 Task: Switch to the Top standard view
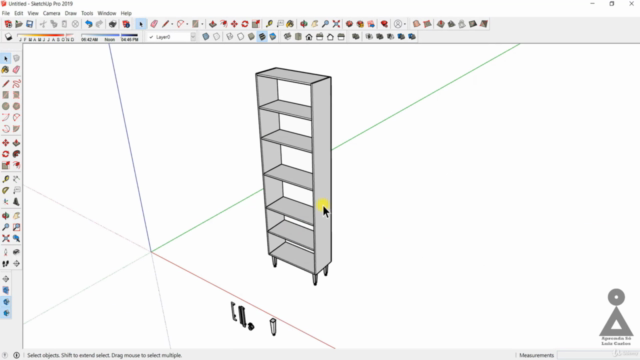pos(298,37)
